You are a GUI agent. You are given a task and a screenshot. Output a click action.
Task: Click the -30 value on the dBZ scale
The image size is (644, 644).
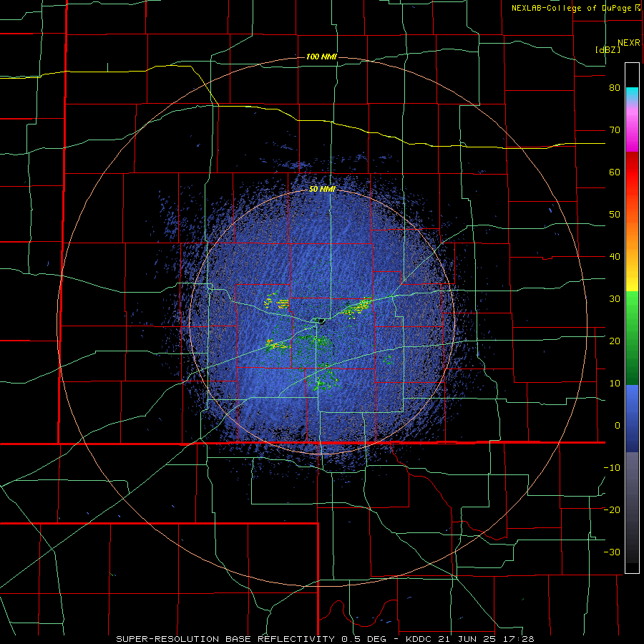click(x=612, y=552)
